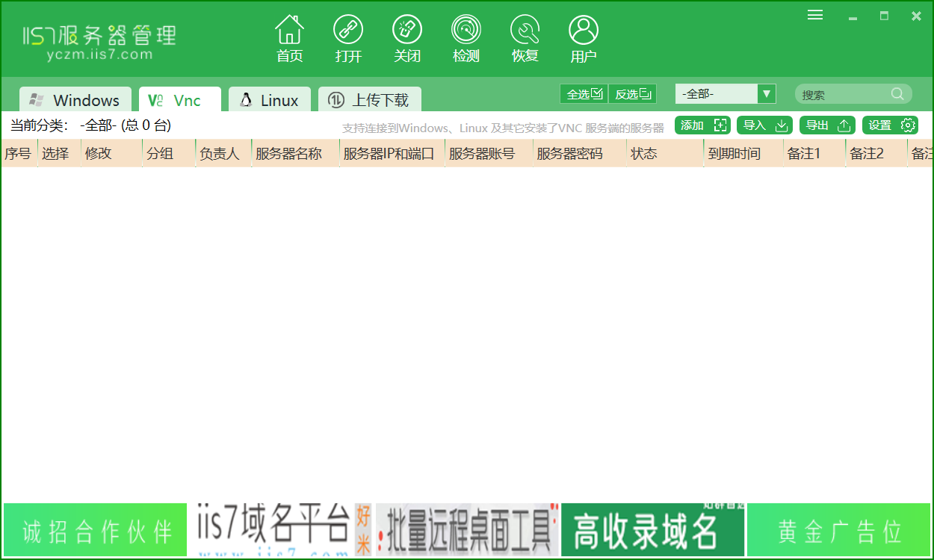934x560 pixels.
Task: Invert selection using 反选
Action: [632, 94]
